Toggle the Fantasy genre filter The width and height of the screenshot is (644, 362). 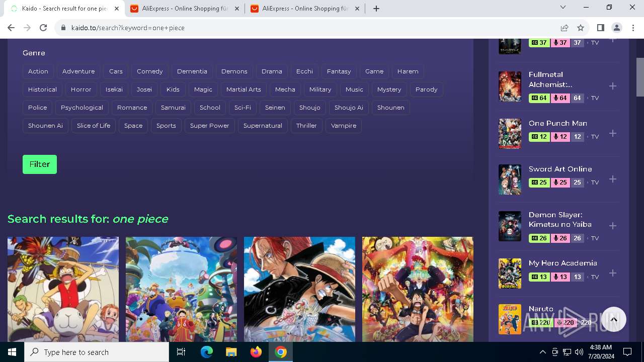(x=339, y=71)
